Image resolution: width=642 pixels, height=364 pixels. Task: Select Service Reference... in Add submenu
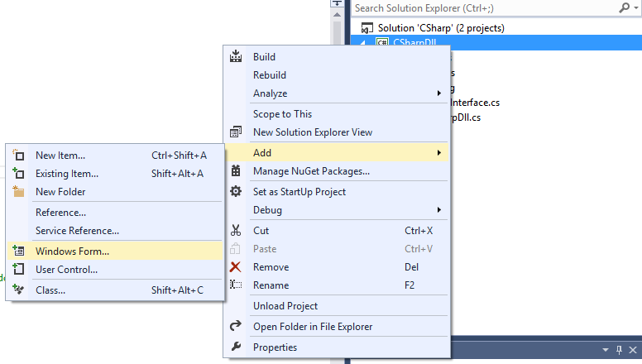(77, 231)
